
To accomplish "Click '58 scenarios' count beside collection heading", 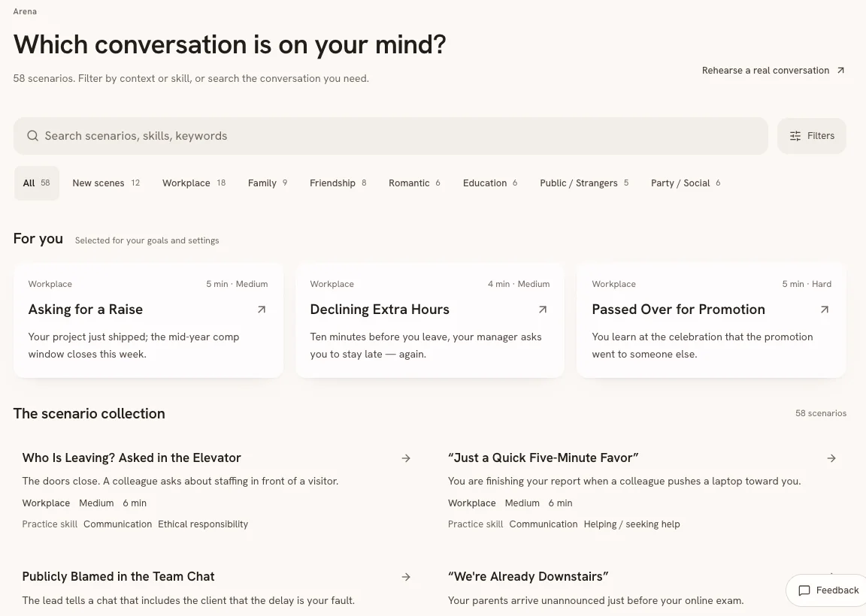I will pyautogui.click(x=821, y=413).
